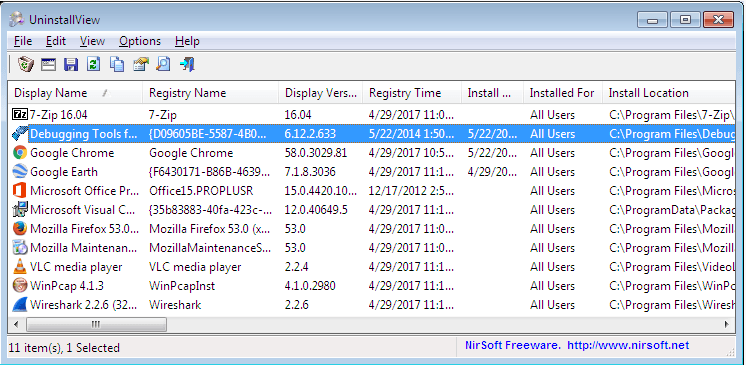The image size is (746, 365).
Task: Click the Exit door toolbar icon
Action: pos(187,64)
